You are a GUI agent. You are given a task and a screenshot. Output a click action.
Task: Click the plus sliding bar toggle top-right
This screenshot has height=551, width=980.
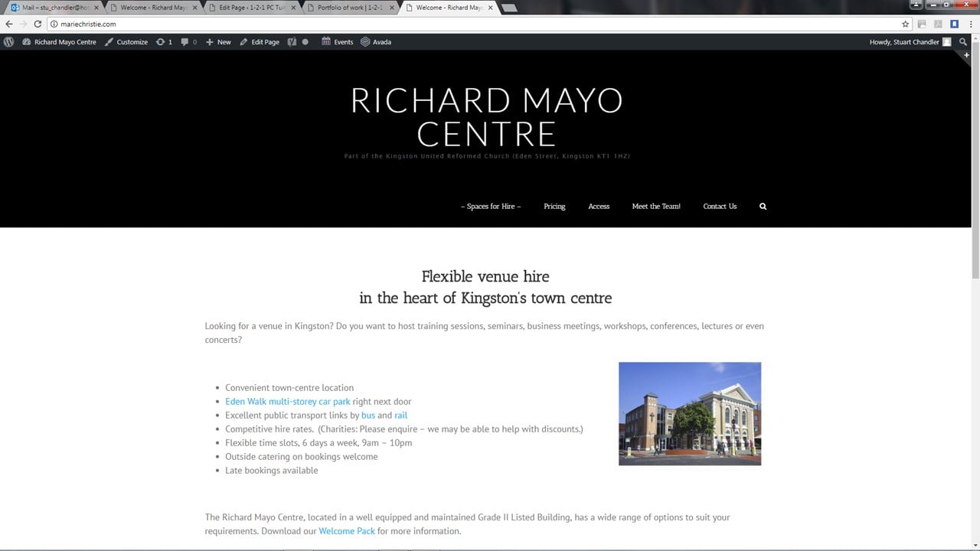coord(966,55)
